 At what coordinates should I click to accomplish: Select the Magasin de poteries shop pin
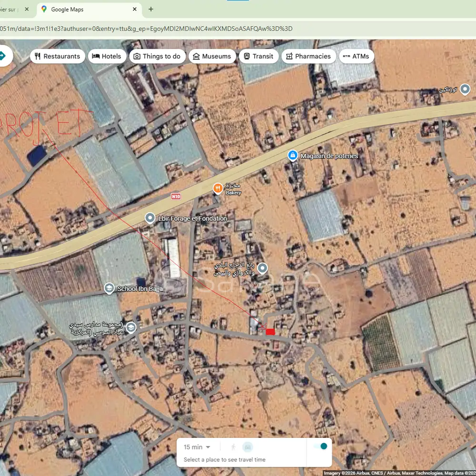point(293,156)
